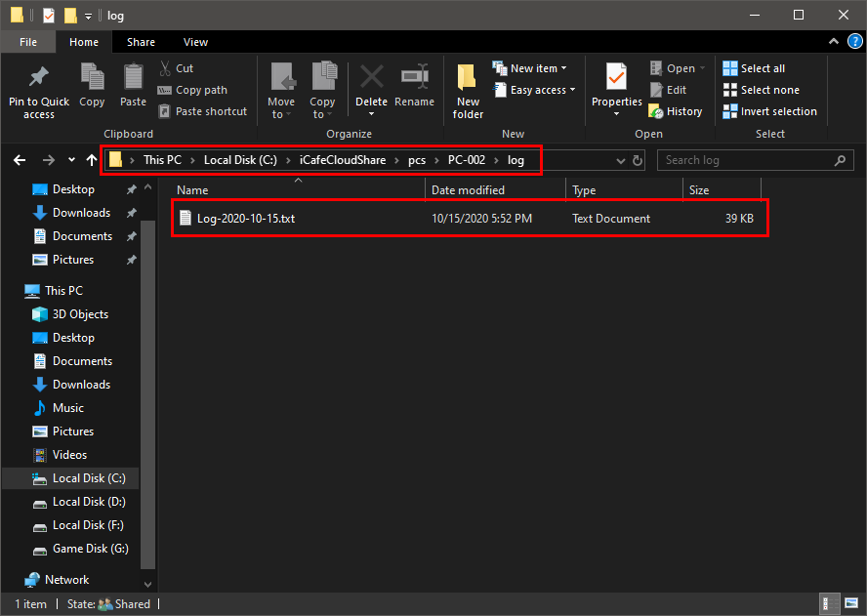867x616 pixels.
Task: Collapse the ribbon with the chevron
Action: tap(833, 42)
